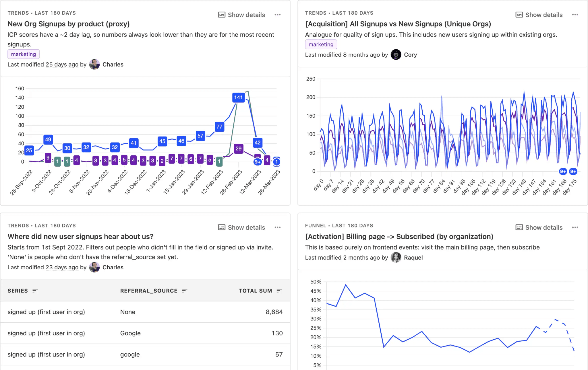588x370 pixels.
Task: Open ellipsis menu on referral source card
Action: (x=277, y=227)
